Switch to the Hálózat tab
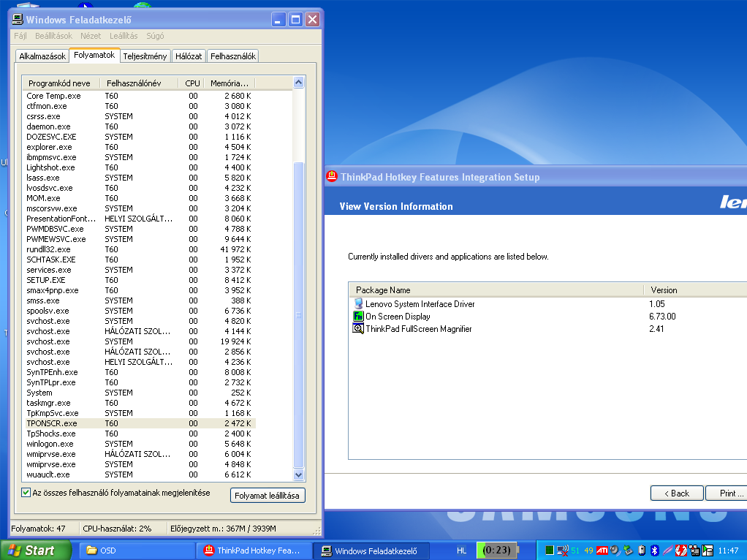 (x=188, y=56)
